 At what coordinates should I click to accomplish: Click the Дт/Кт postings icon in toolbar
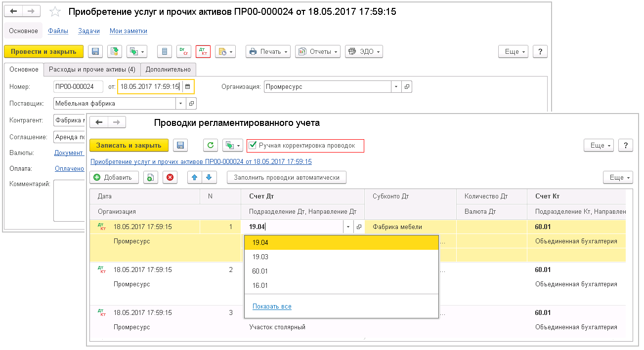(x=203, y=51)
